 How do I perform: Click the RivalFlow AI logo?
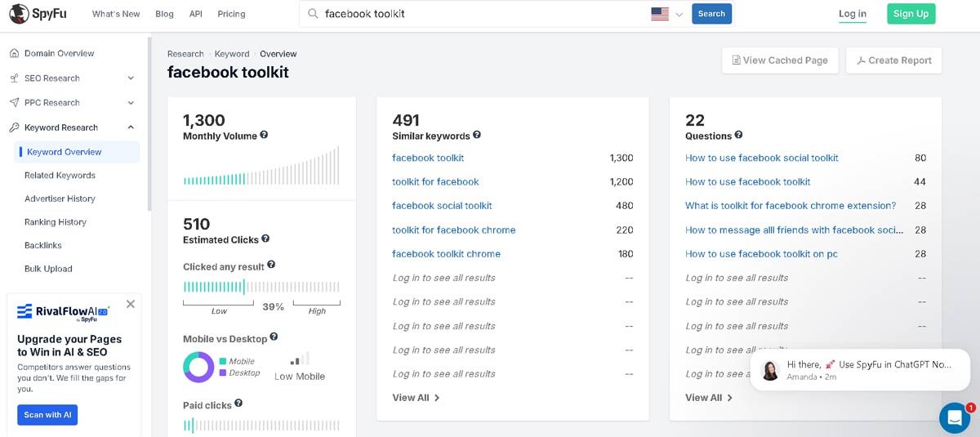tap(63, 312)
